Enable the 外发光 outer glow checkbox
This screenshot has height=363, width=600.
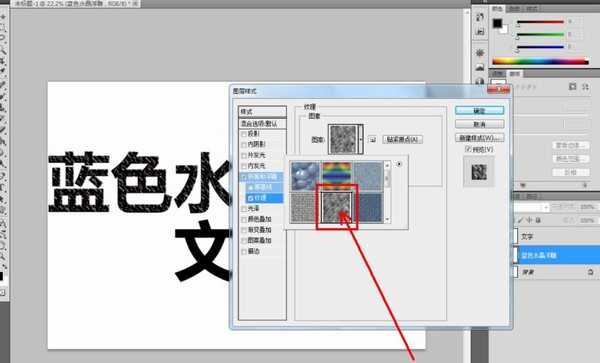244,156
